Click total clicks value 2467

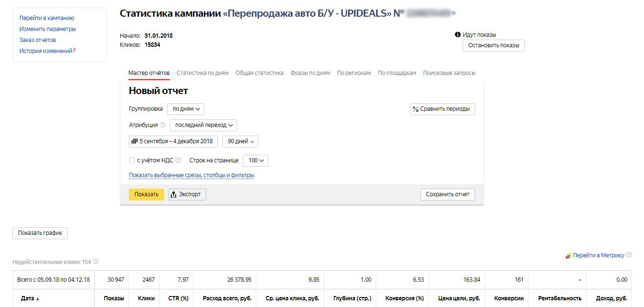point(148,280)
